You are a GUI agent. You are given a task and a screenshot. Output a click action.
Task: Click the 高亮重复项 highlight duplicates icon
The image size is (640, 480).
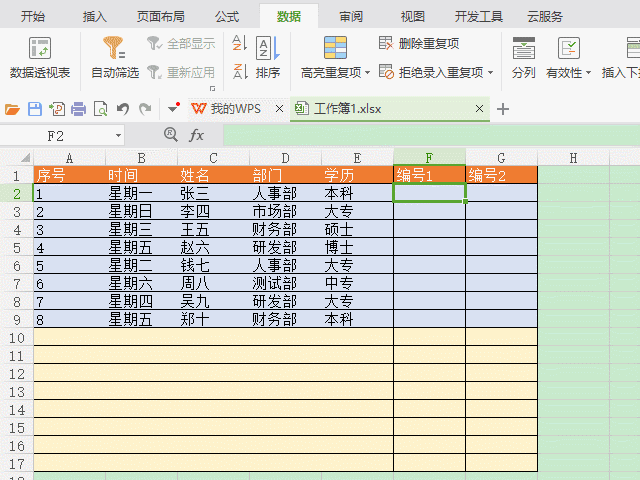point(335,47)
